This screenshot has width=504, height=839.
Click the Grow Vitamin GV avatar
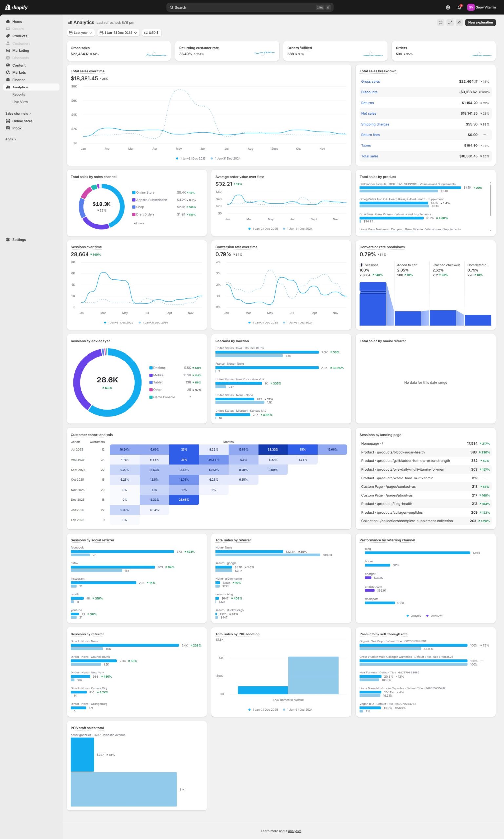470,7
